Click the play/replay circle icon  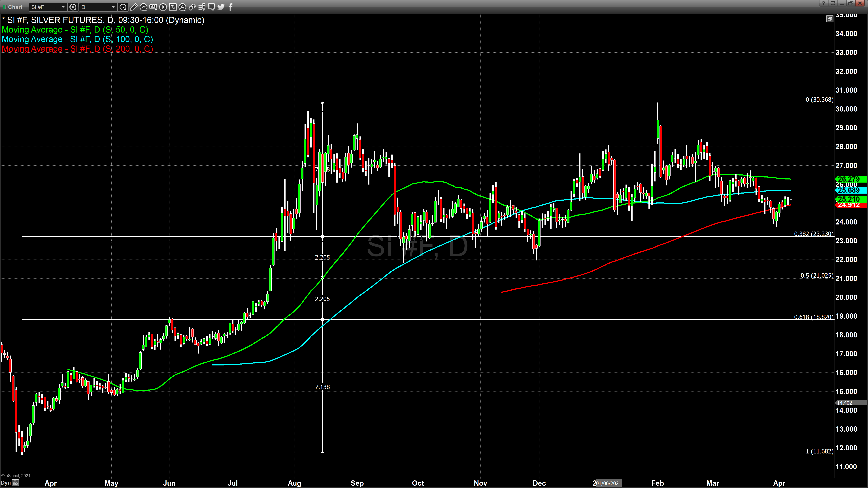click(163, 7)
